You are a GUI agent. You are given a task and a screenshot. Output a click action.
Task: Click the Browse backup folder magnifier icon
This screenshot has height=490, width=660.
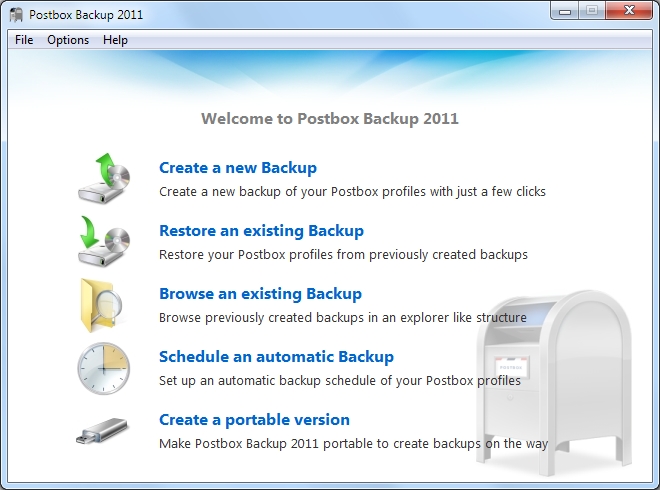[102, 305]
